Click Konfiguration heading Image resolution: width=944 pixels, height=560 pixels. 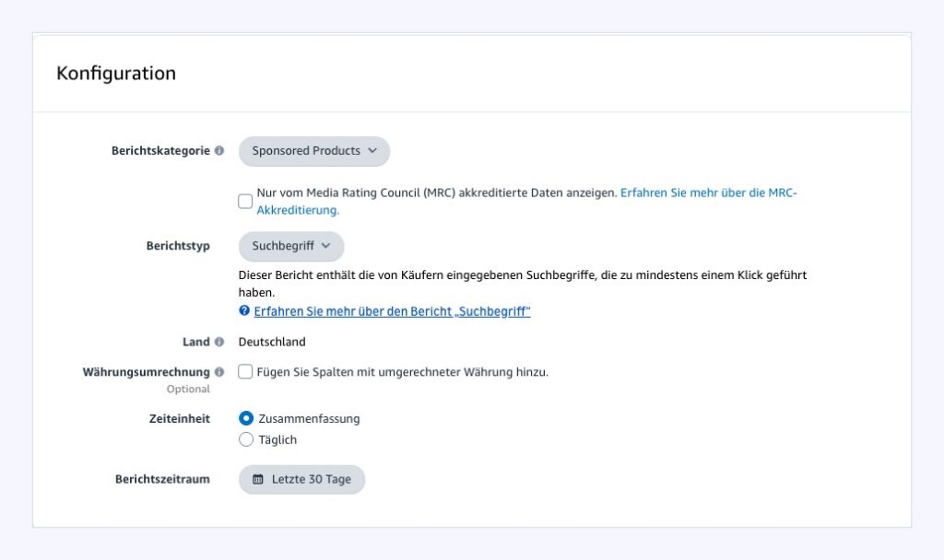click(116, 73)
